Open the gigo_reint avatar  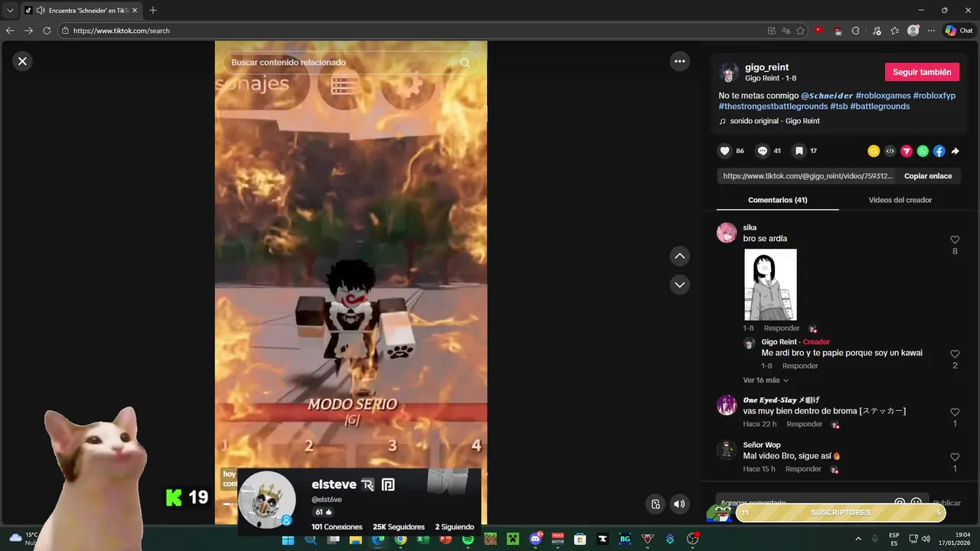point(729,73)
